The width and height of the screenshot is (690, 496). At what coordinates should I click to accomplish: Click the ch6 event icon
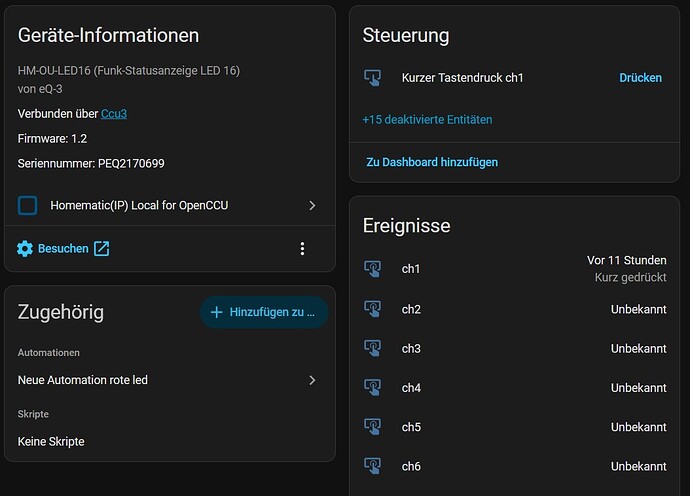pyautogui.click(x=373, y=466)
